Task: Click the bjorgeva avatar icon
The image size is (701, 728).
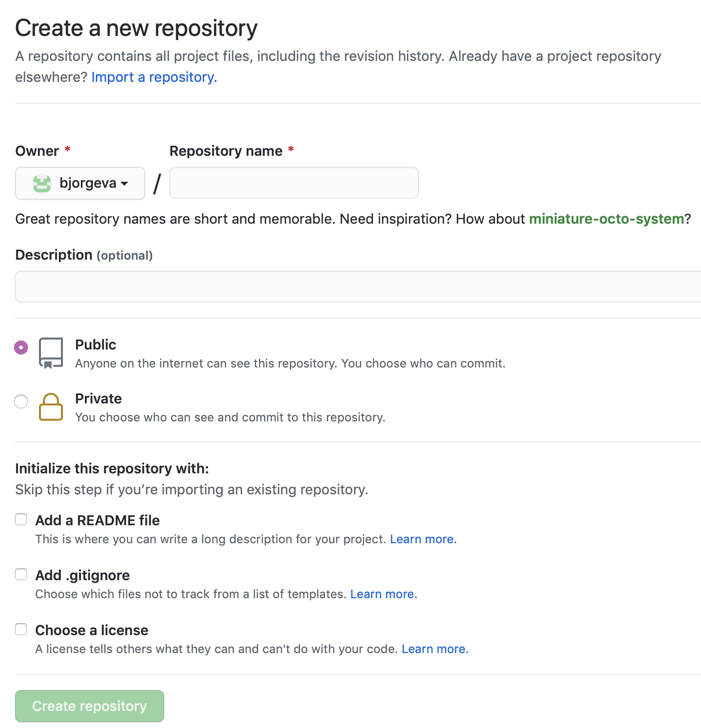Action: [42, 183]
